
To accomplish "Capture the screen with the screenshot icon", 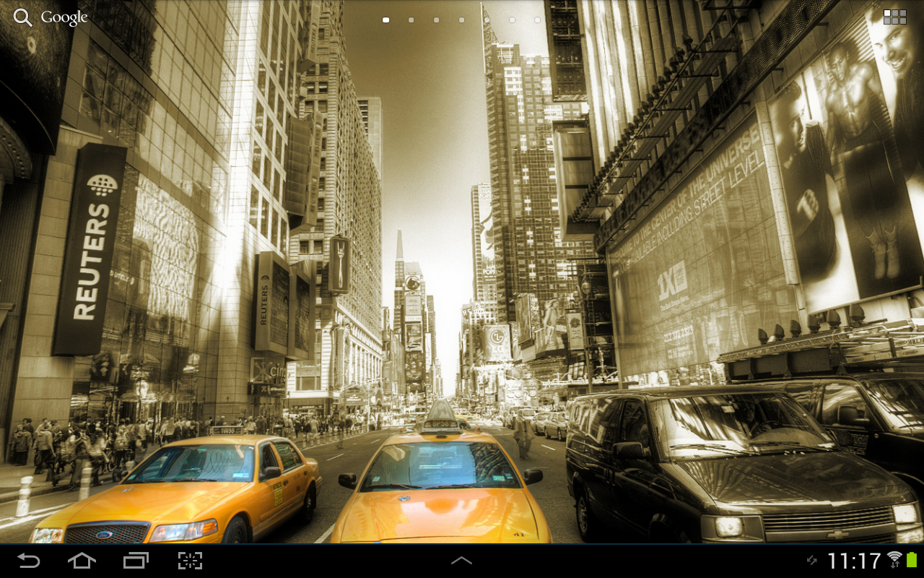I will pyautogui.click(x=190, y=561).
